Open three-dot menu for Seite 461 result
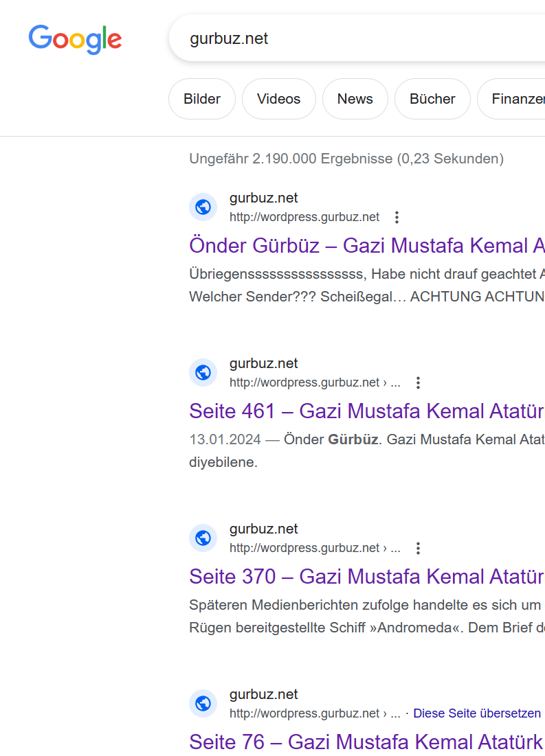The height and width of the screenshot is (756, 545). pos(418,383)
